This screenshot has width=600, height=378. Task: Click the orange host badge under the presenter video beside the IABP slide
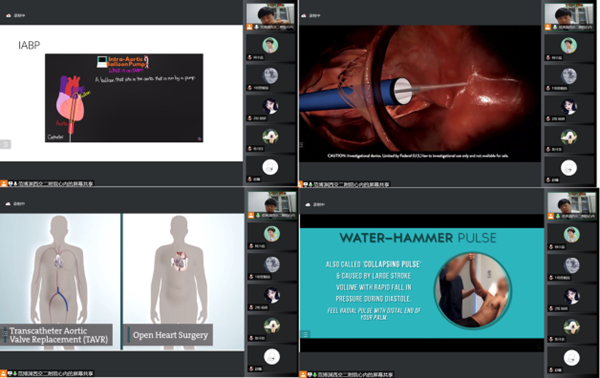tap(249, 27)
